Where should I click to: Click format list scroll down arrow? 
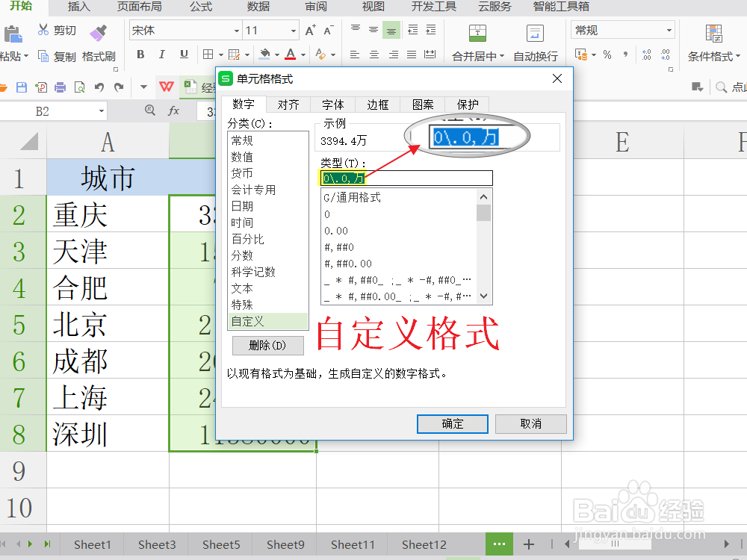[x=484, y=296]
